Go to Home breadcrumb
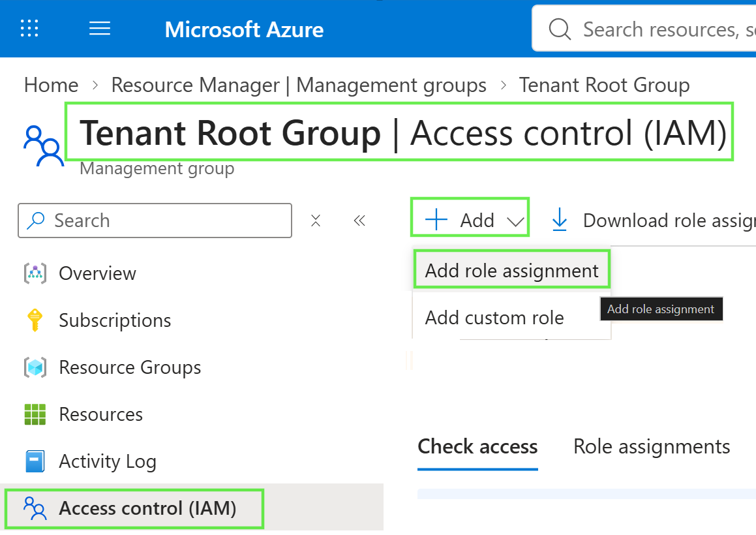This screenshot has height=535, width=756. click(51, 85)
